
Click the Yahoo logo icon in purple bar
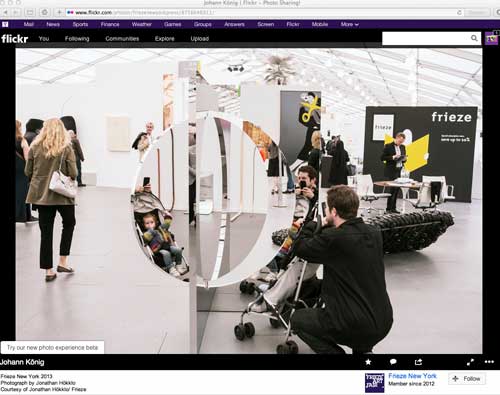point(5,24)
